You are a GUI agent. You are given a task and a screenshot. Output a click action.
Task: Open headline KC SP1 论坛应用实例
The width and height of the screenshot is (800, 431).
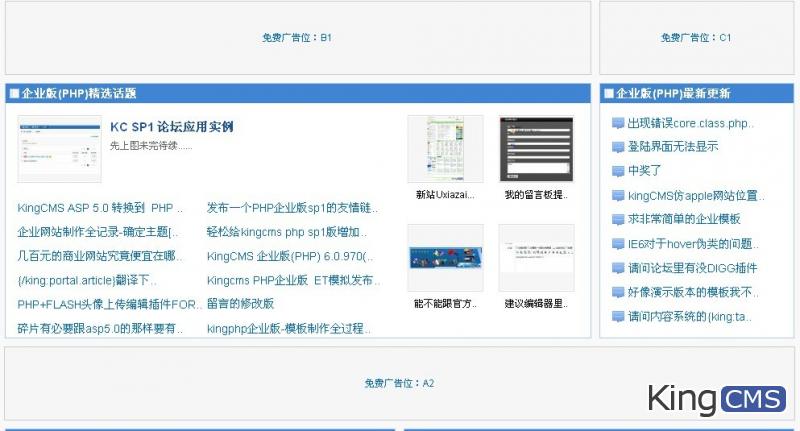[172, 127]
